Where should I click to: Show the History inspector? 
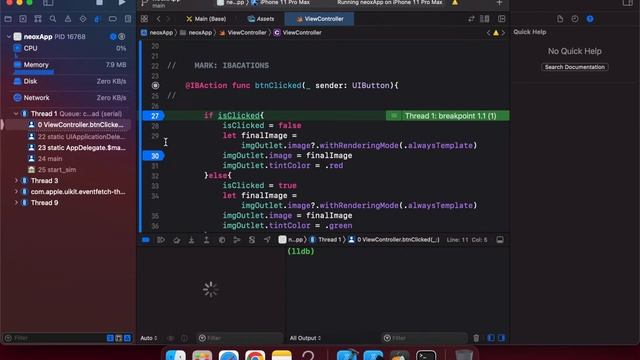[575, 19]
